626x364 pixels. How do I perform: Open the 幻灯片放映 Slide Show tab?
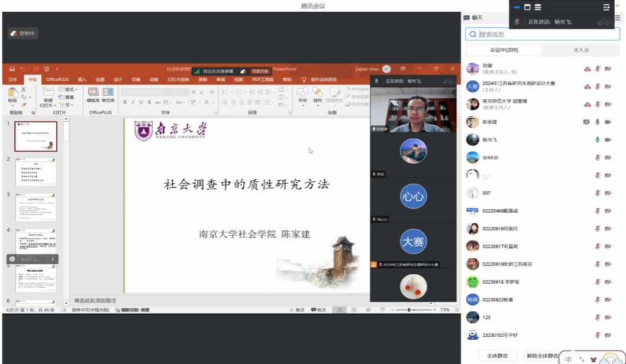tap(178, 79)
